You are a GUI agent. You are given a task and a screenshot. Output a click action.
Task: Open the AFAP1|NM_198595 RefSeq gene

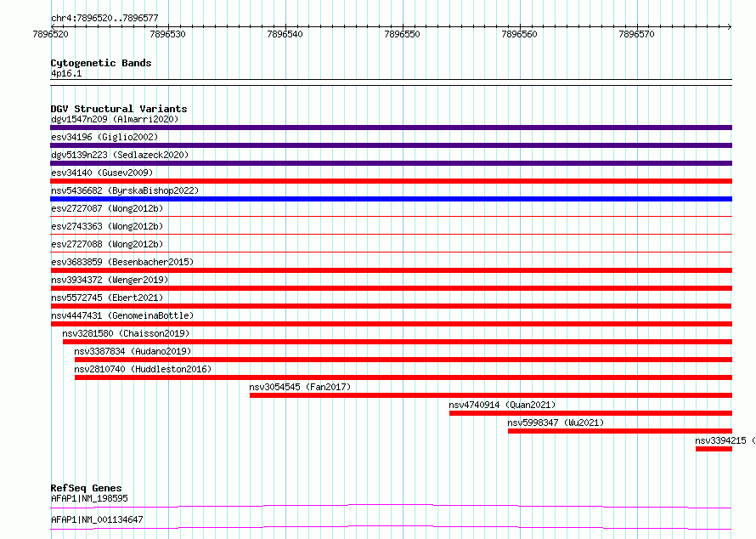coord(391,506)
